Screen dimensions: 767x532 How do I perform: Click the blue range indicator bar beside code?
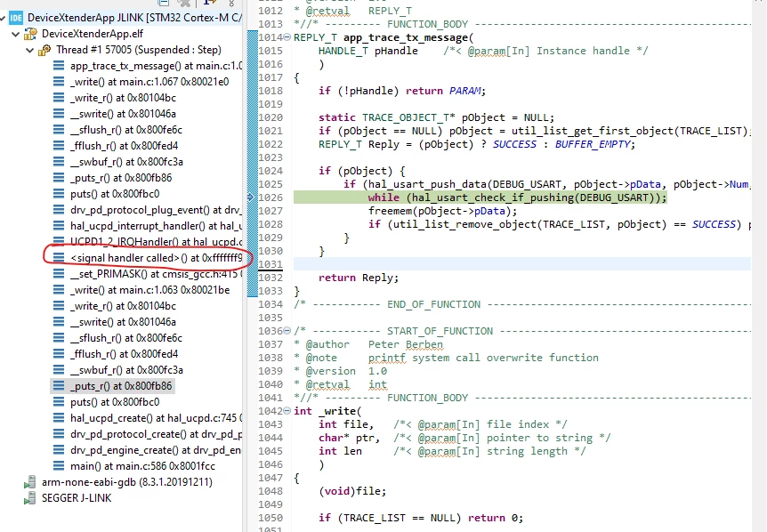[x=253, y=164]
